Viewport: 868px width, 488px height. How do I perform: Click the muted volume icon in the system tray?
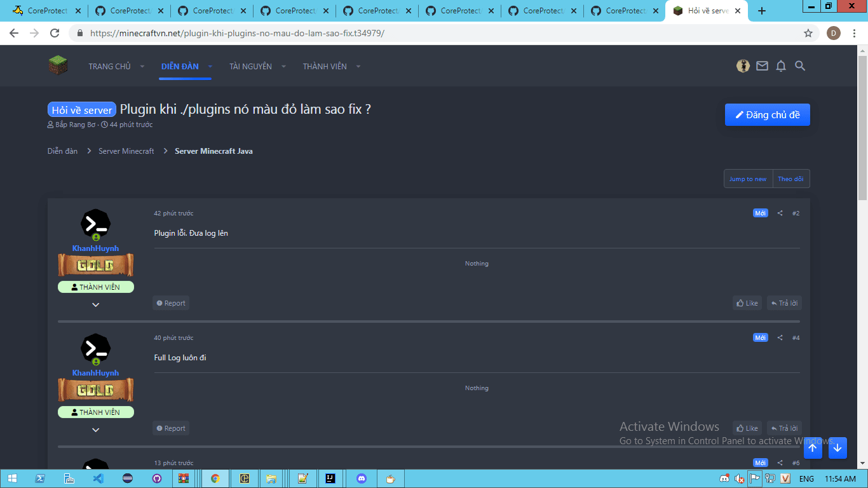point(739,478)
